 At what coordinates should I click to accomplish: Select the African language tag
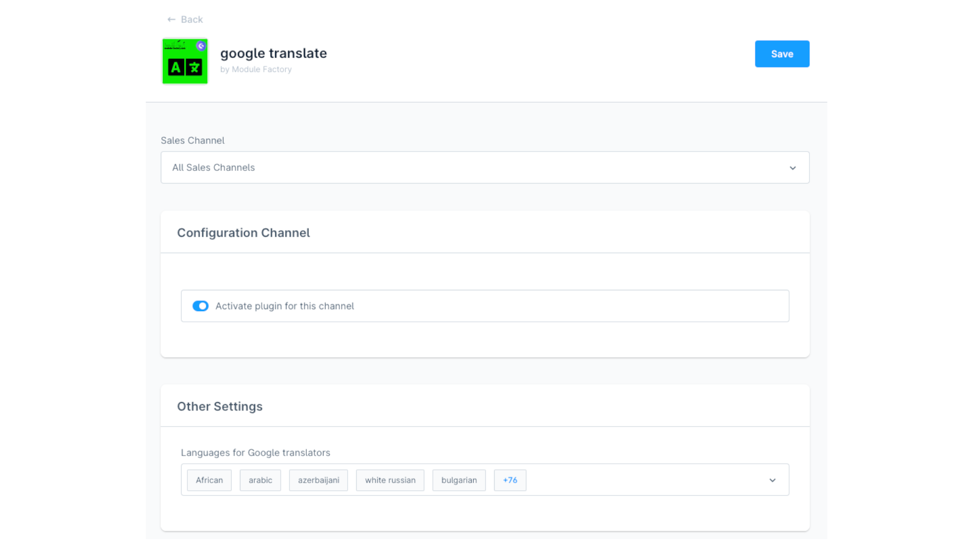[209, 480]
